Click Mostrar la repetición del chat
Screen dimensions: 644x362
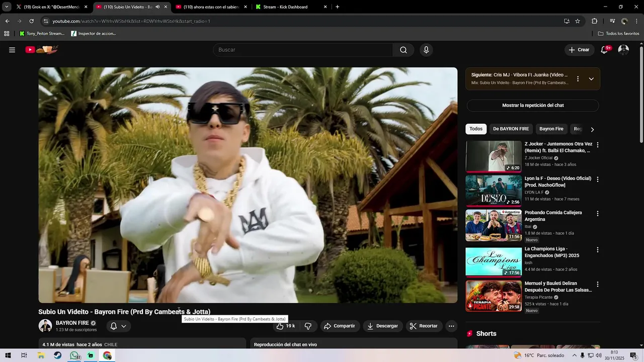point(533,106)
